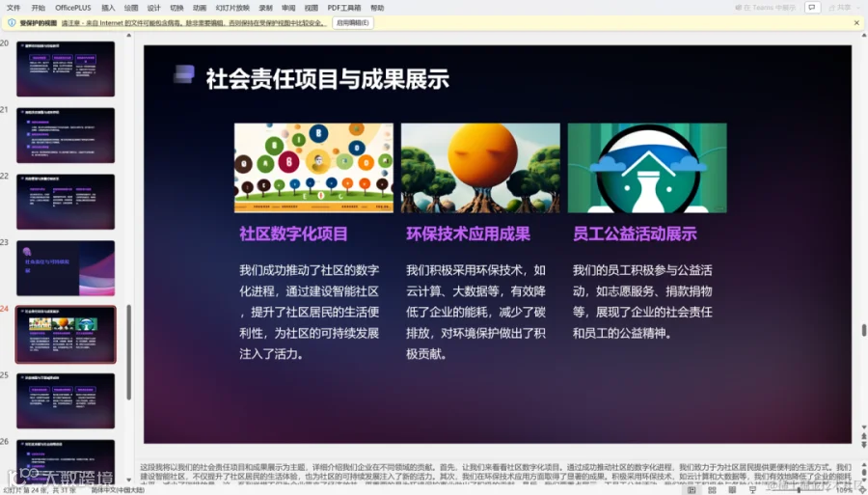Screen dimensions: 868x495
Task: Switch to Normal view icon
Action: (692, 490)
